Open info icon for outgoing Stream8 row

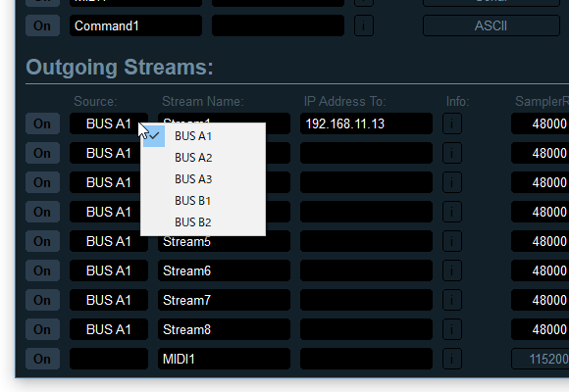(x=452, y=329)
